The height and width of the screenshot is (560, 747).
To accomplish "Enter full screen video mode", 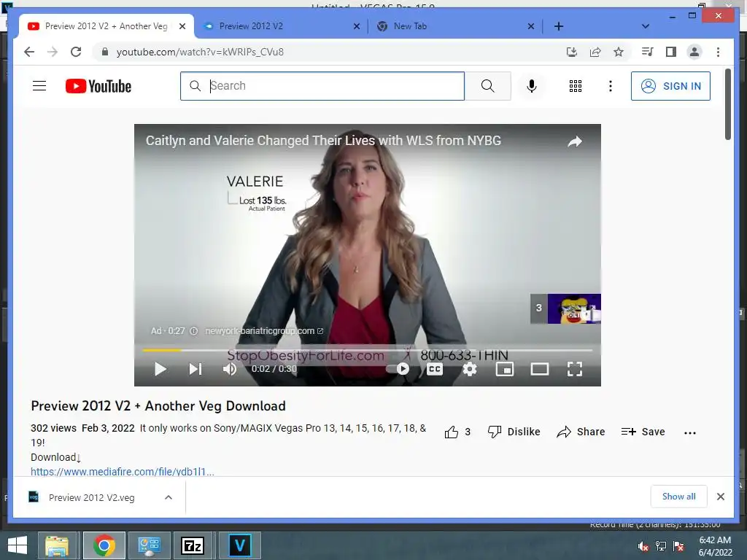I will click(x=575, y=369).
